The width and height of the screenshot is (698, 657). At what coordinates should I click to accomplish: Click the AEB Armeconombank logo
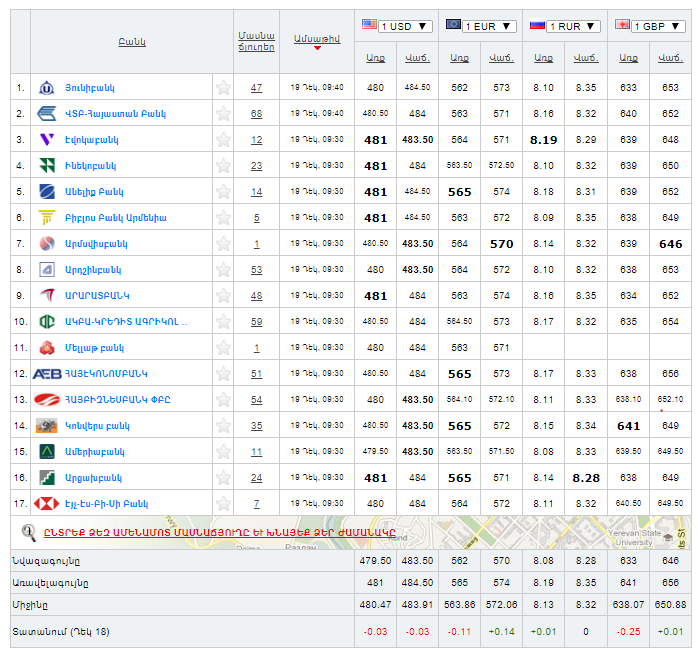47,374
